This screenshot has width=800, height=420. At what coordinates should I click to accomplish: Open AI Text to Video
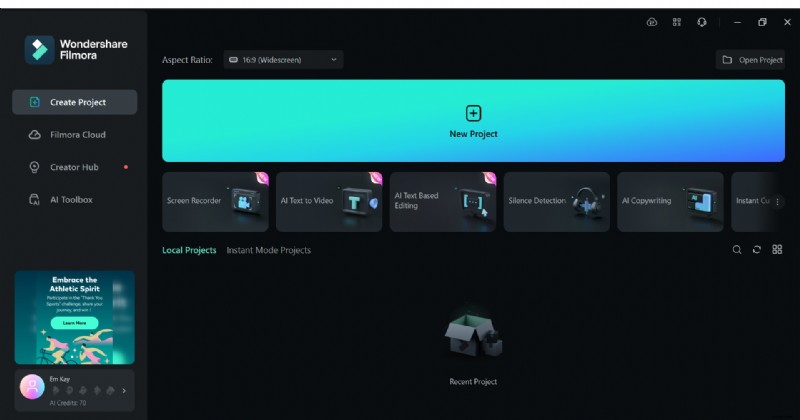[329, 202]
